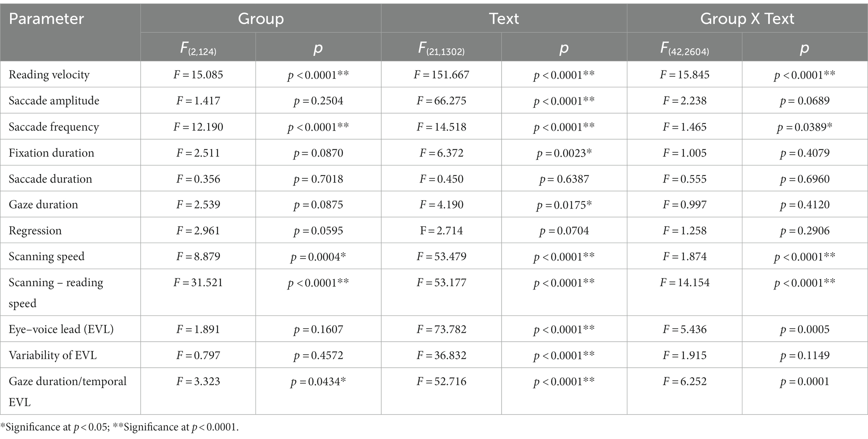Image resolution: width=868 pixels, height=439 pixels.
Task: Click the Group X Text header
Action: click(x=747, y=19)
